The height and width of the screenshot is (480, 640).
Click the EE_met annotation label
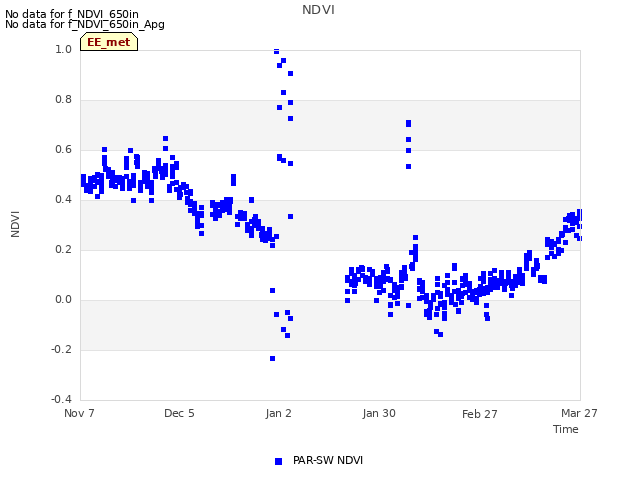(109, 42)
